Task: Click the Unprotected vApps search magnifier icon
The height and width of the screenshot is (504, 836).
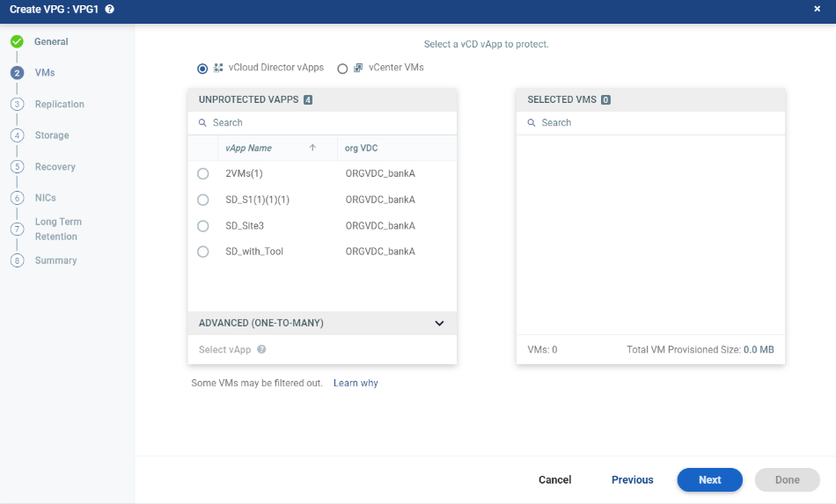Action: point(202,122)
